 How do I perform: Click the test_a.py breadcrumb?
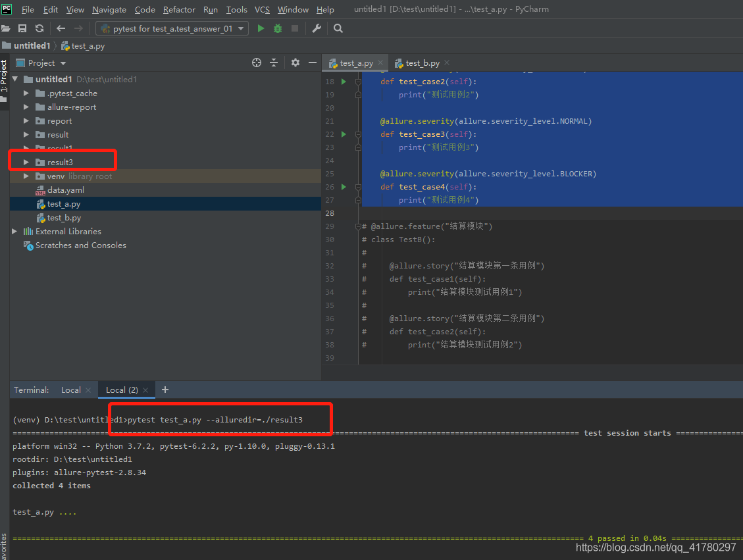(83, 46)
